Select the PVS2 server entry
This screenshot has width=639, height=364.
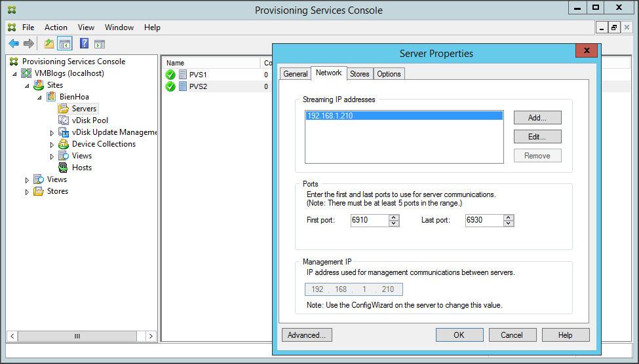[x=197, y=86]
